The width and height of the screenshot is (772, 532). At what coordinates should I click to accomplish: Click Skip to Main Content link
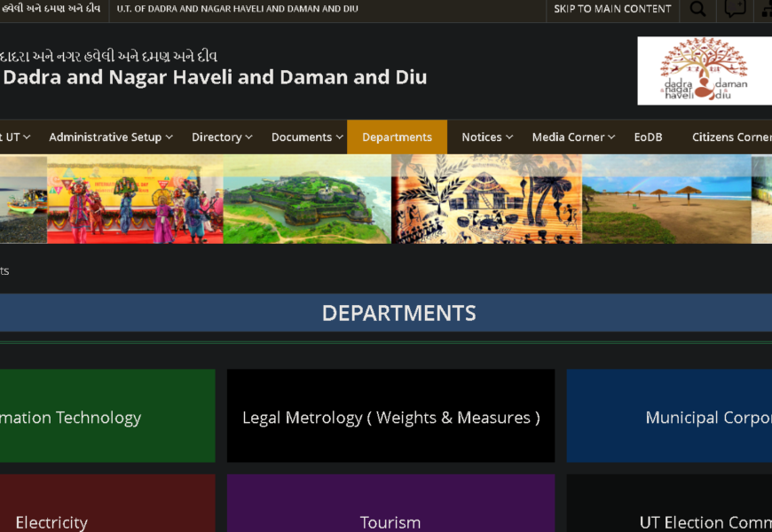click(612, 9)
